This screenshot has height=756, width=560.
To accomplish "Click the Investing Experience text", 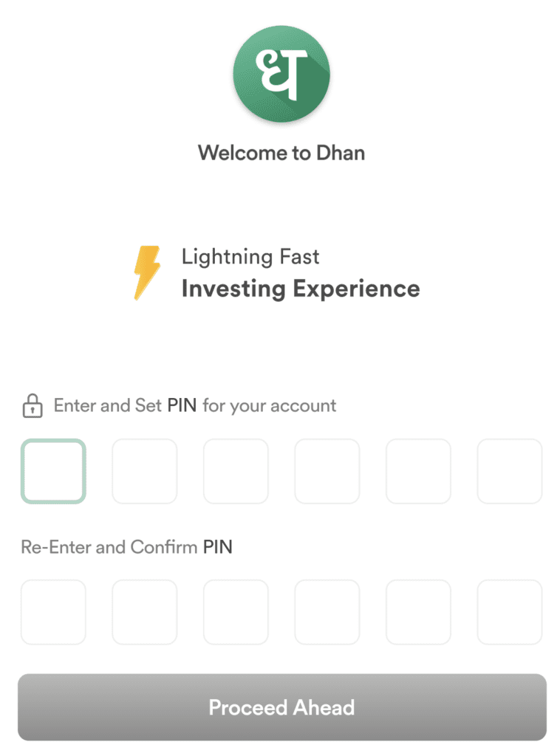I will [301, 289].
